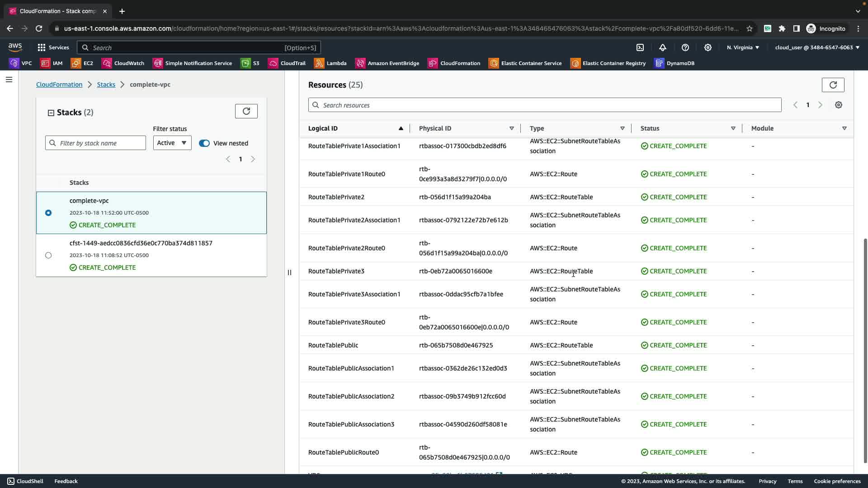
Task: Refresh the Resources list
Action: [x=833, y=85]
